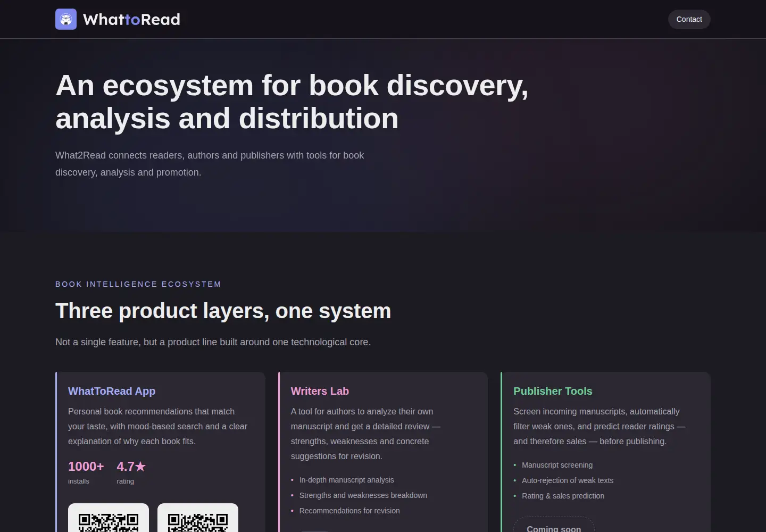Open the Contact button in the header
Viewport: 766px width, 532px height.
[689, 19]
